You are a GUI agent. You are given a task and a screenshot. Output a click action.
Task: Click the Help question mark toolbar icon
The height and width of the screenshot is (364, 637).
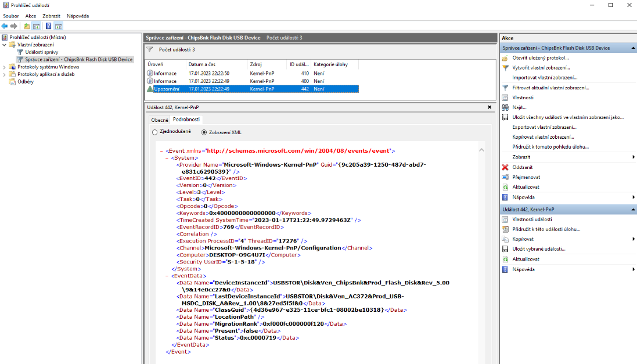(48, 26)
